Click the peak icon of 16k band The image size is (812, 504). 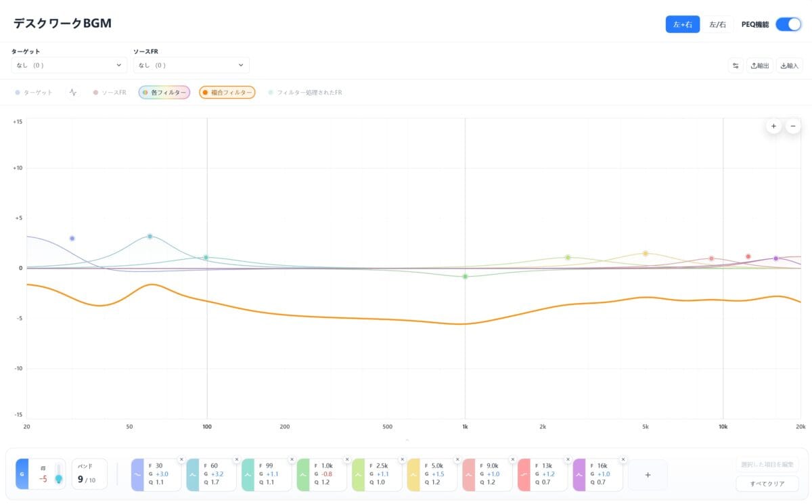coord(579,475)
